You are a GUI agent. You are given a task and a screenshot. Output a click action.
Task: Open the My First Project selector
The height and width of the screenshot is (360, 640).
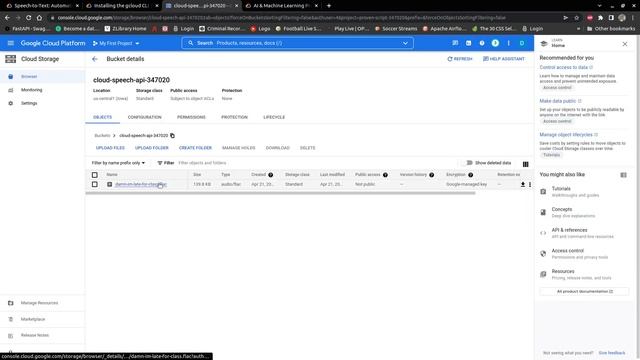116,43
